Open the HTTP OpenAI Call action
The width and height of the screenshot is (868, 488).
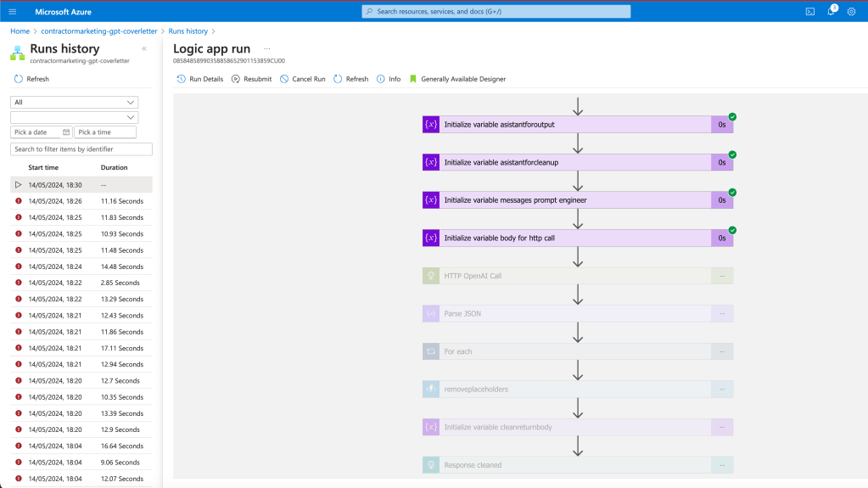tap(577, 276)
